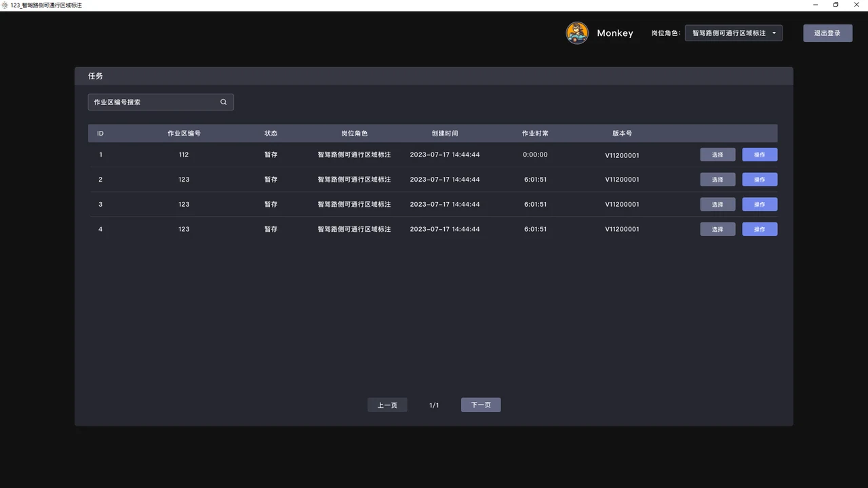
Task: Click the 任务 panel title
Action: pos(96,76)
